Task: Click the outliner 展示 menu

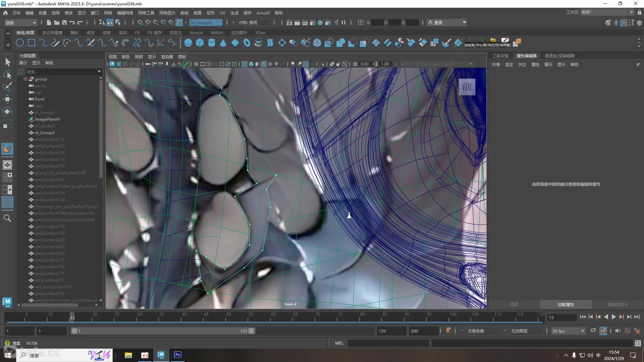Action: click(23, 63)
